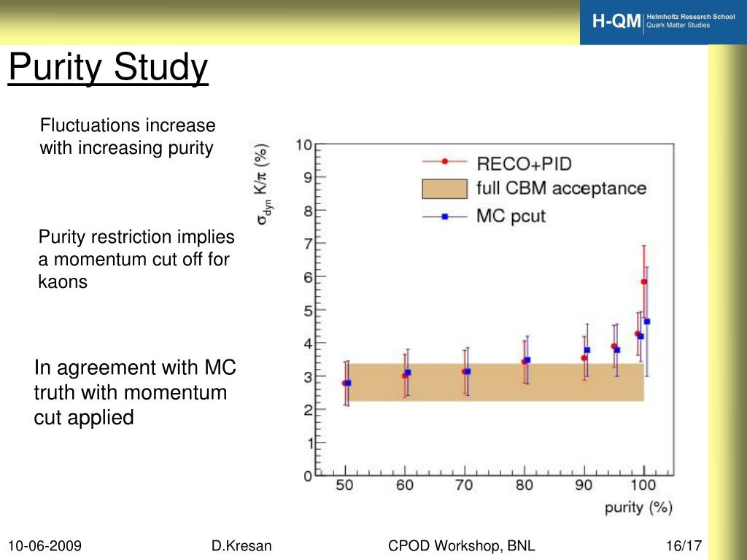This screenshot has height=560, width=747.
Task: Click the 'Helmholtz Research School' header text
Action: point(691,17)
